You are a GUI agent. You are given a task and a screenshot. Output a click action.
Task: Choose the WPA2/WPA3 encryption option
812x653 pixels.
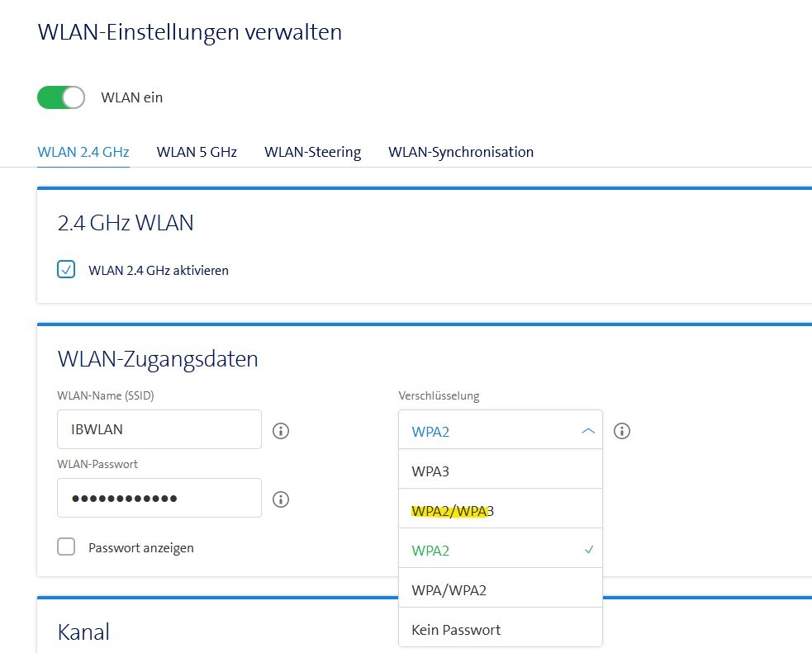point(500,511)
